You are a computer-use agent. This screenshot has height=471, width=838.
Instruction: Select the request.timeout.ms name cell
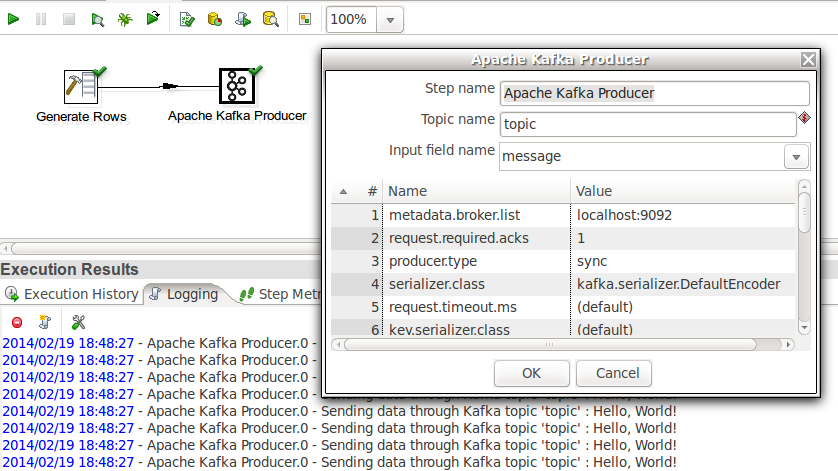pos(476,307)
